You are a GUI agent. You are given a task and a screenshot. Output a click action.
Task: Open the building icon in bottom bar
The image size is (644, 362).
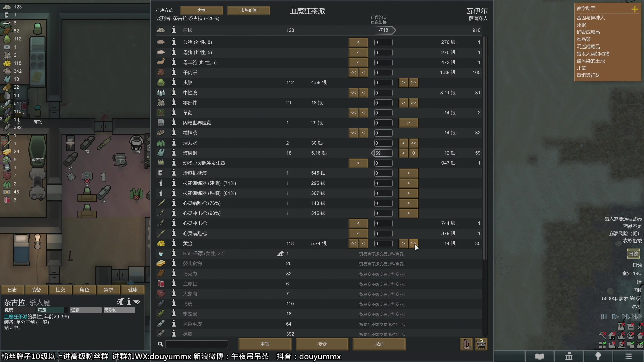569,356
